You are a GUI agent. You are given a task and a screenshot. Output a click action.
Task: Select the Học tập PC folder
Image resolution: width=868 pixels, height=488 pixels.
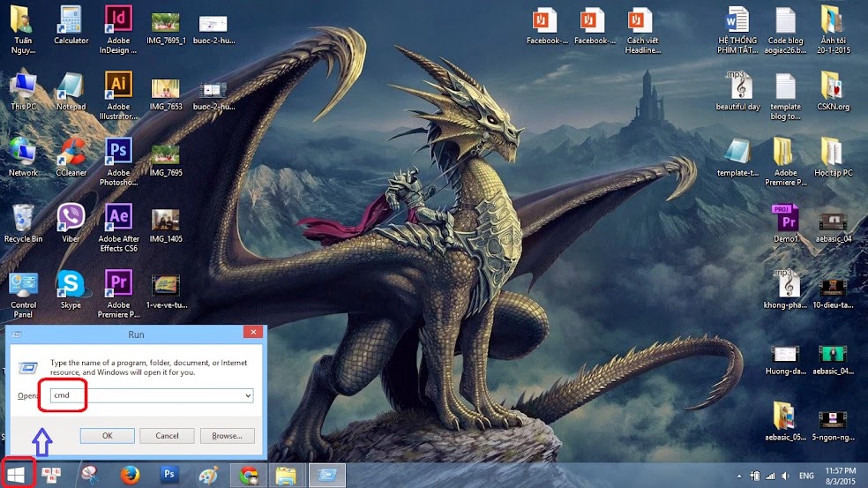pos(833,157)
